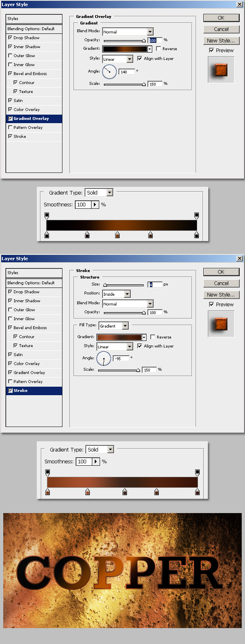Image resolution: width=245 pixels, height=644 pixels.
Task: Select highlighted Stroke item in Stroke dialog's list
Action: 34,391
